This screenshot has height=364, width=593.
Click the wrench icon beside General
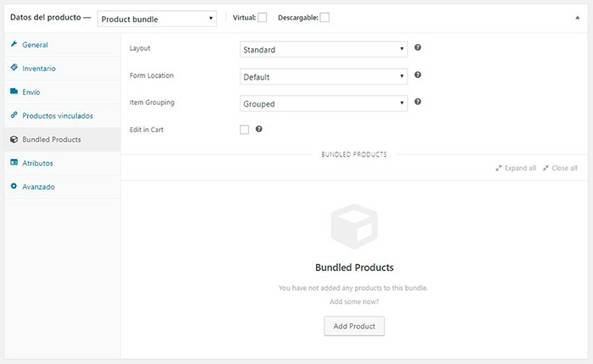point(14,44)
